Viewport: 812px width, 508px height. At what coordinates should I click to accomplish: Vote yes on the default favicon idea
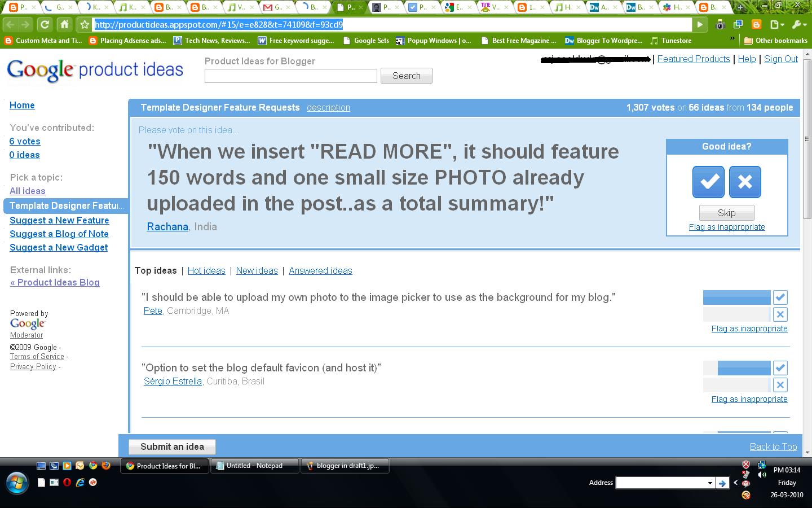click(780, 368)
